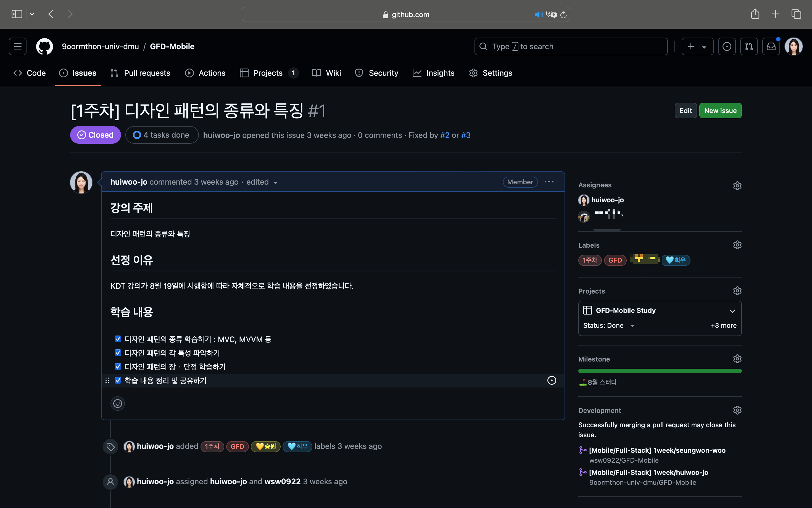The height and width of the screenshot is (508, 812).
Task: Toggle the 디자인 패턴의 각 특성 파악하기 checkbox
Action: (x=118, y=353)
